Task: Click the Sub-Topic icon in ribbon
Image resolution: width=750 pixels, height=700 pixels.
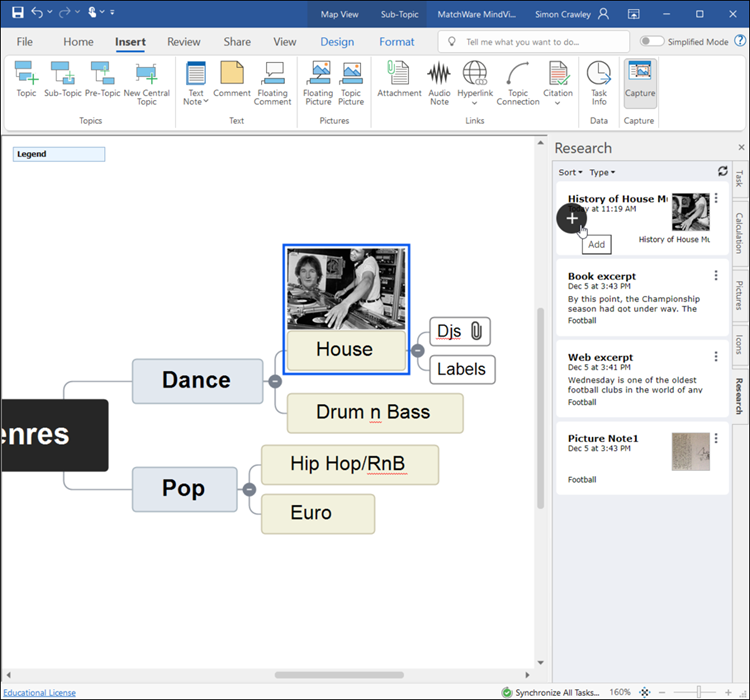Action: coord(63,80)
